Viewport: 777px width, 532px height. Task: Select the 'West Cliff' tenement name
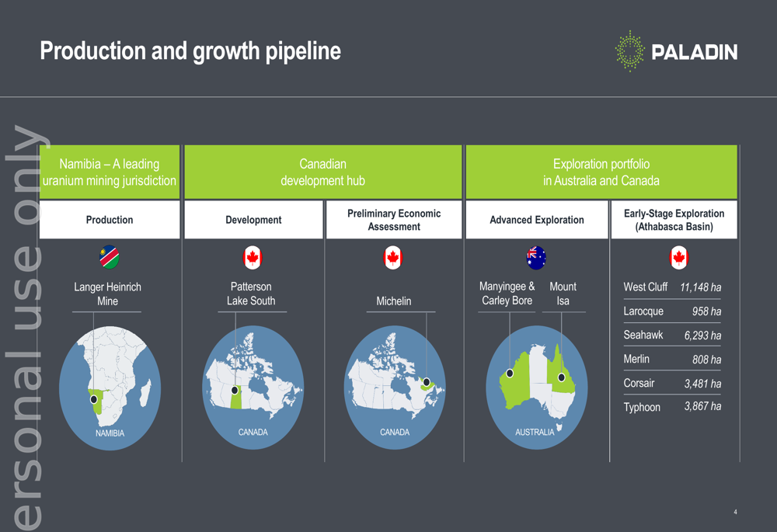coord(645,287)
